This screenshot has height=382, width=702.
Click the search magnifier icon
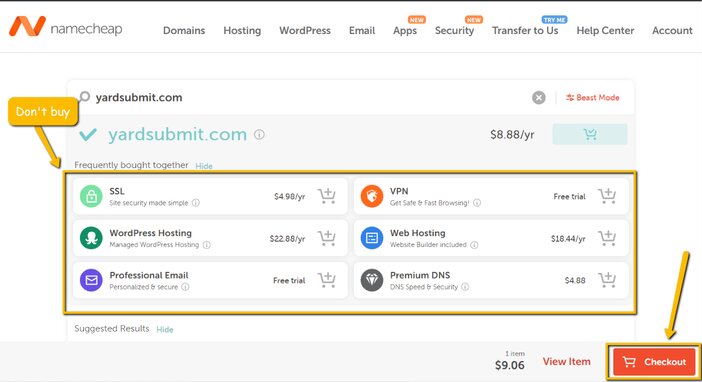pos(84,97)
